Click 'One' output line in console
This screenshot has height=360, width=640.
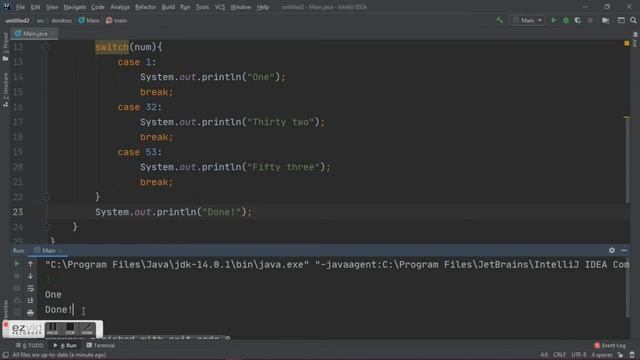point(53,295)
